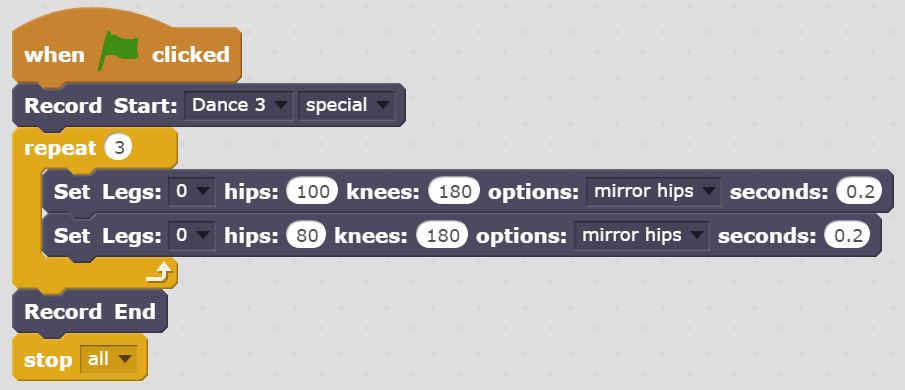Click the hips value field showing 80
Screen dimensions: 905x390
306,235
